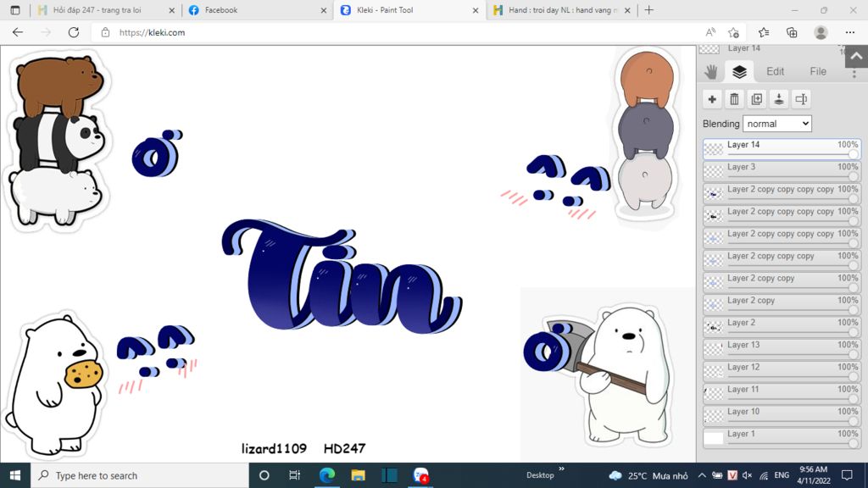Open the Windows notification center
Viewport: 868px width, 488px height.
[x=847, y=475]
